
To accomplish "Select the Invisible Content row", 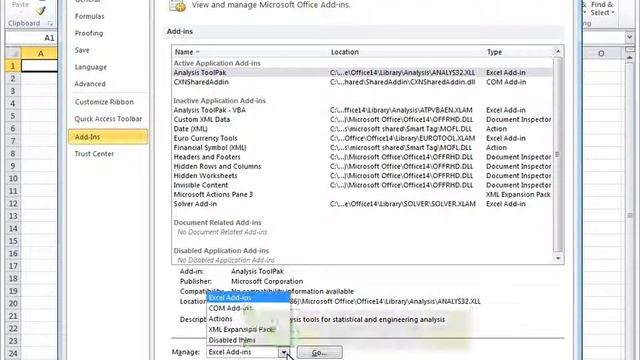I will point(362,185).
